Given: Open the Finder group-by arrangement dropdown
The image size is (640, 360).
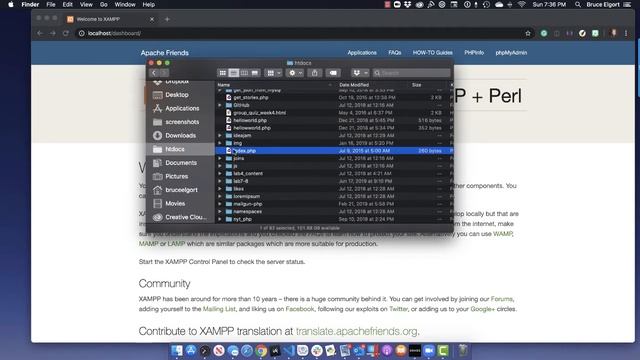Looking at the screenshot, I should pos(273,73).
